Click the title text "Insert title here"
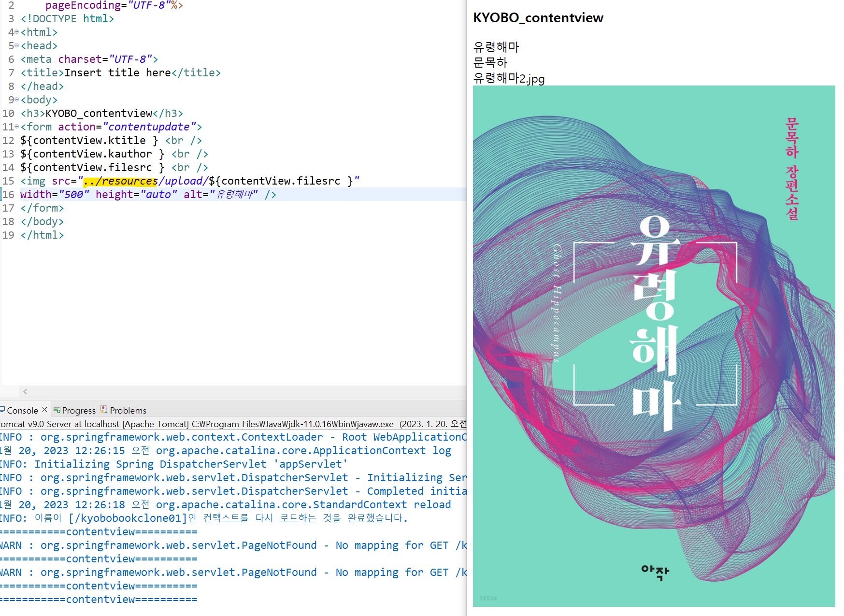The image size is (844, 616). pos(117,72)
